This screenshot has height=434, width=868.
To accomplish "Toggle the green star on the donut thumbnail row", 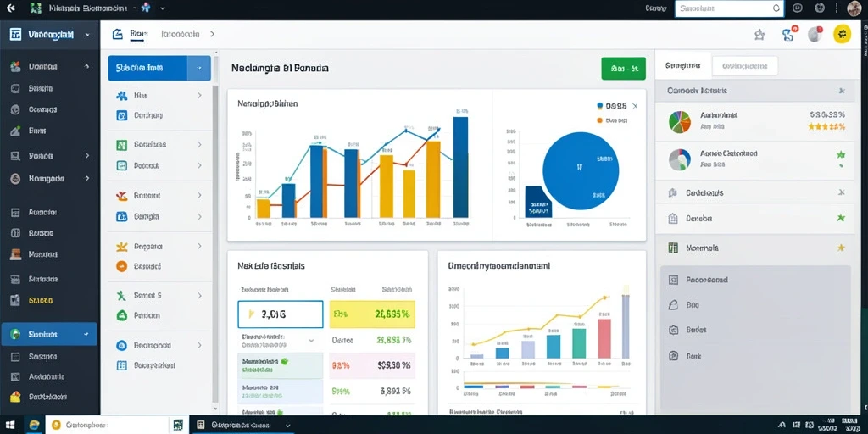I will click(x=842, y=154).
